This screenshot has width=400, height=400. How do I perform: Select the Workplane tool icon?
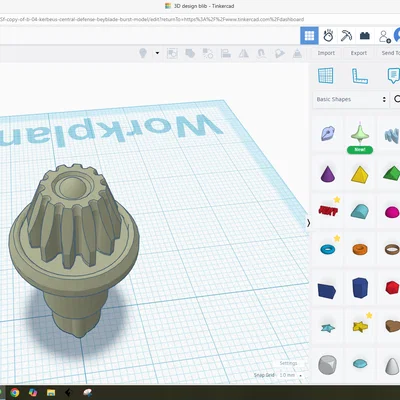pyautogui.click(x=326, y=75)
